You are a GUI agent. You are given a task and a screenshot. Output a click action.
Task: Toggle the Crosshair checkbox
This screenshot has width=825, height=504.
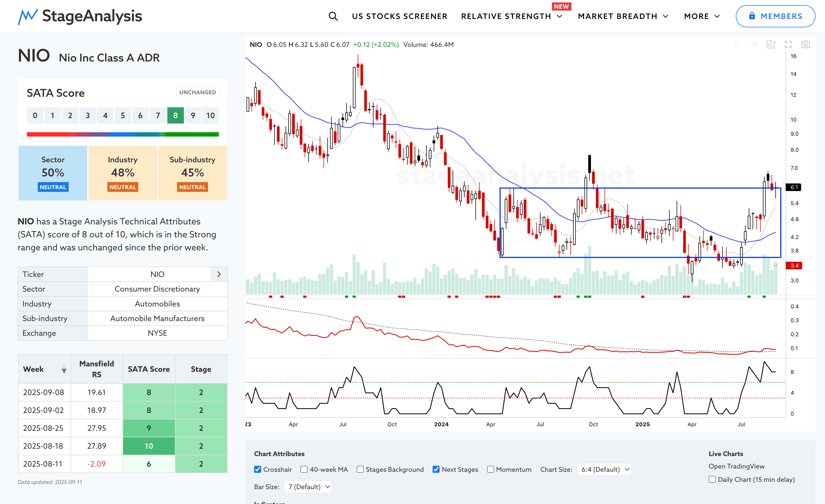tap(257, 469)
